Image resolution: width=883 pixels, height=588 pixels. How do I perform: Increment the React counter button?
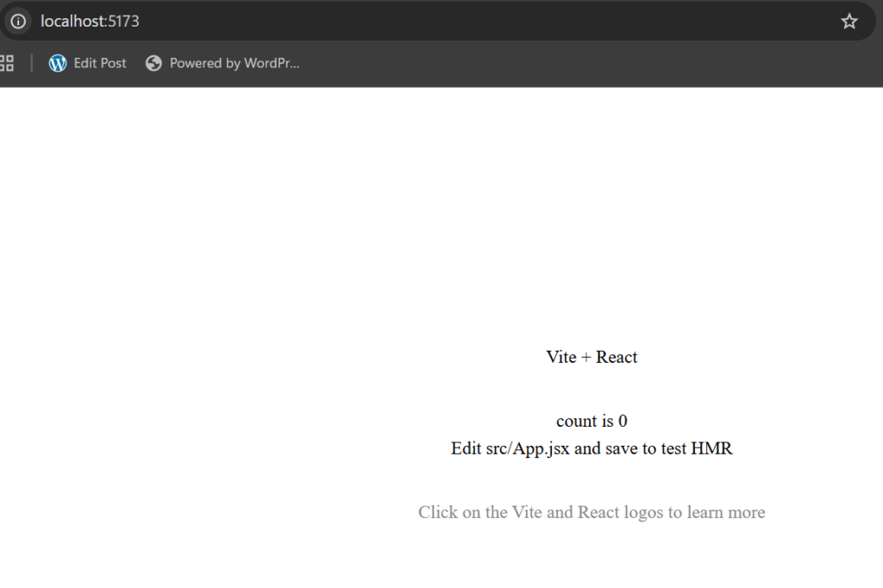click(592, 421)
